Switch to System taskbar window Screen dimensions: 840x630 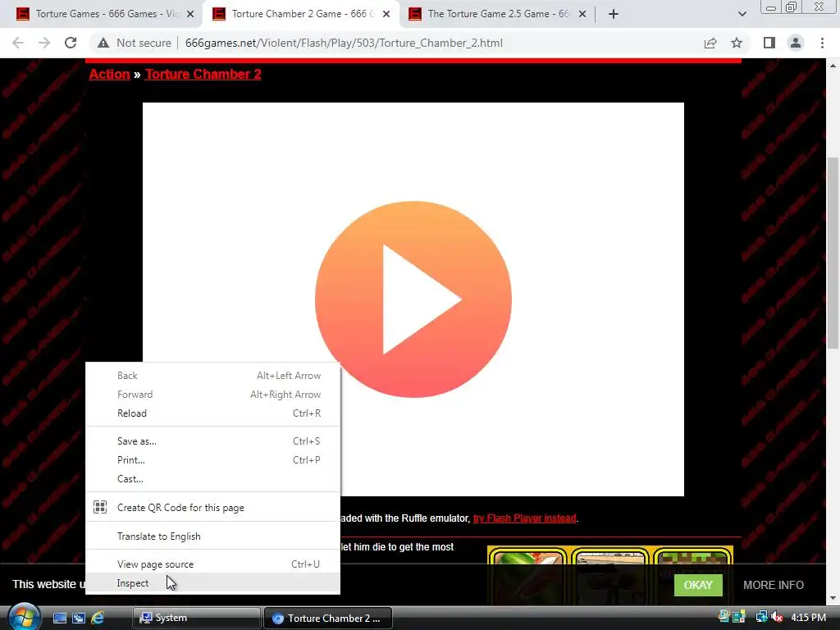click(x=197, y=619)
